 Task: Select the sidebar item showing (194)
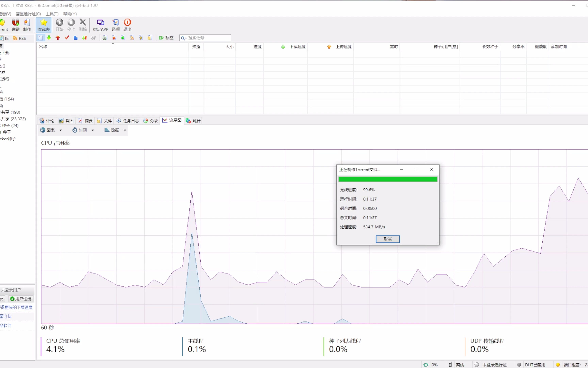pos(7,99)
